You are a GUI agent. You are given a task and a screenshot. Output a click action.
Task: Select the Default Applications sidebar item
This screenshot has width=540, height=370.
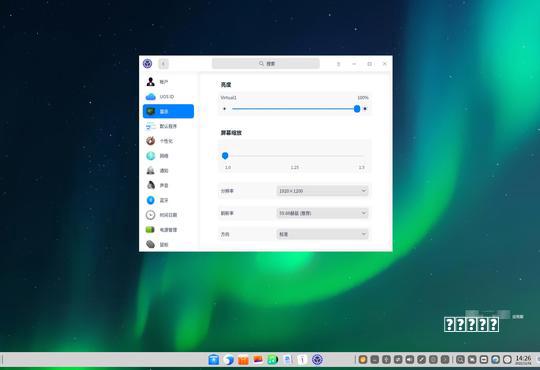coord(168,126)
